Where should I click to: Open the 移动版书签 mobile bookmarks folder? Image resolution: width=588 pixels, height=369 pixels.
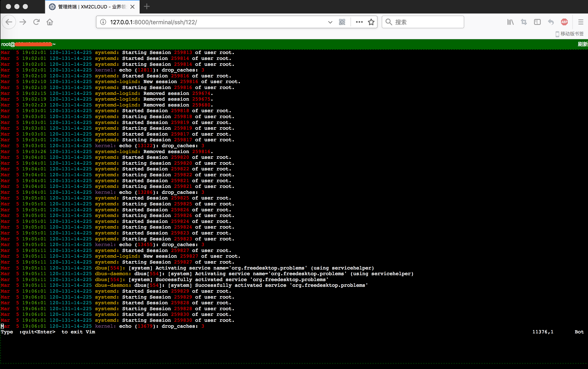[569, 34]
